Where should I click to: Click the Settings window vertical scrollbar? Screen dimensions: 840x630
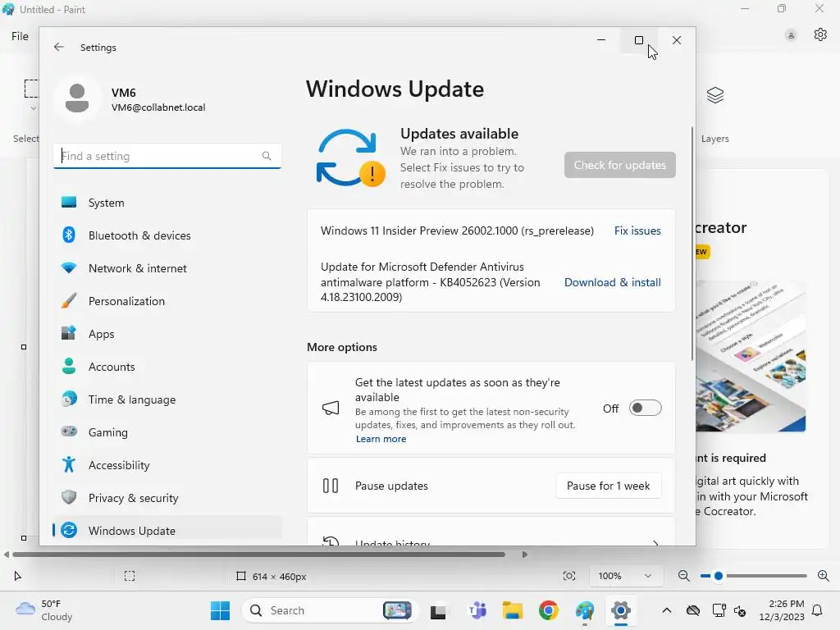click(x=692, y=243)
